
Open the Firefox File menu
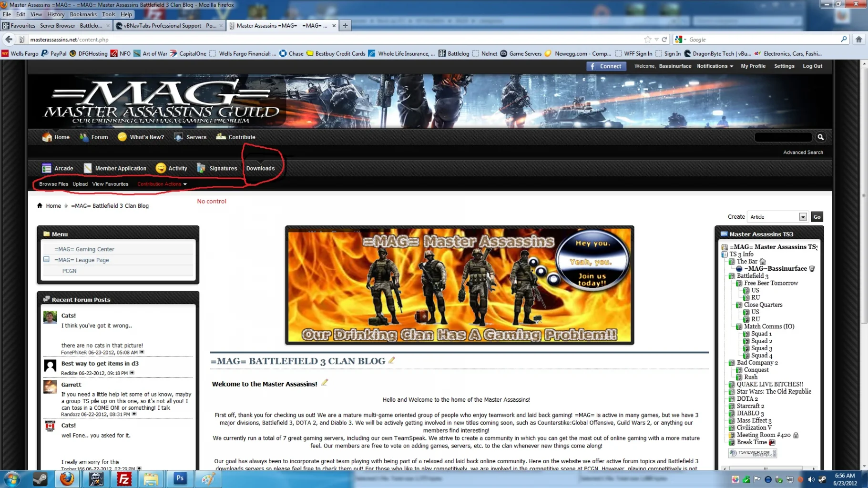pos(7,14)
